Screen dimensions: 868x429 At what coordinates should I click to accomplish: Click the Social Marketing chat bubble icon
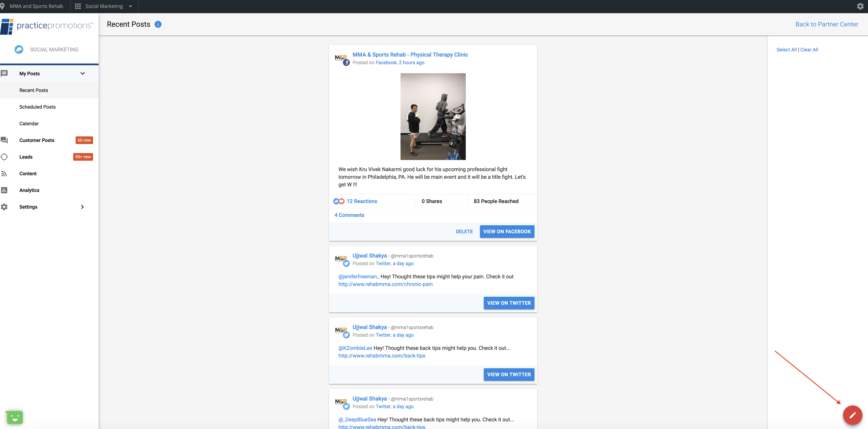[x=19, y=49]
